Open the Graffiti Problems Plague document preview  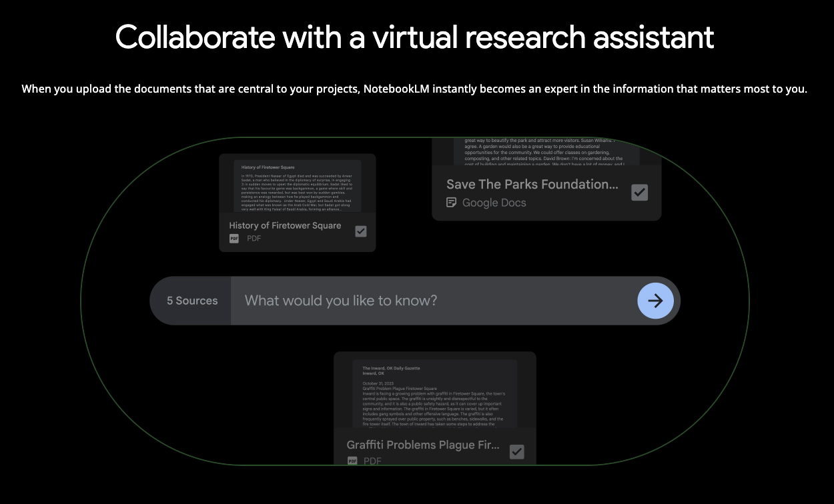(435, 394)
